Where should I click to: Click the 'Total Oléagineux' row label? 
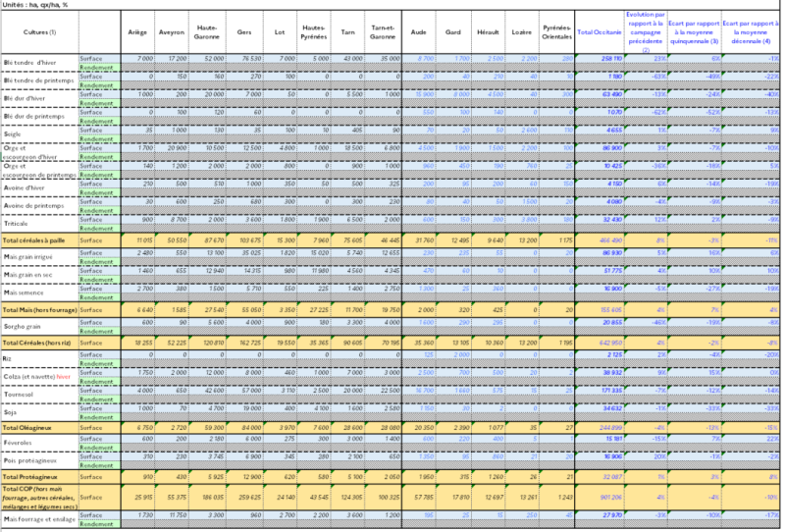27,428
